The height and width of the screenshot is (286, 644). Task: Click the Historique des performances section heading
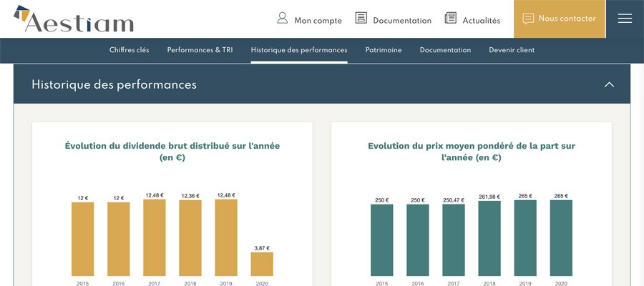pyautogui.click(x=114, y=84)
